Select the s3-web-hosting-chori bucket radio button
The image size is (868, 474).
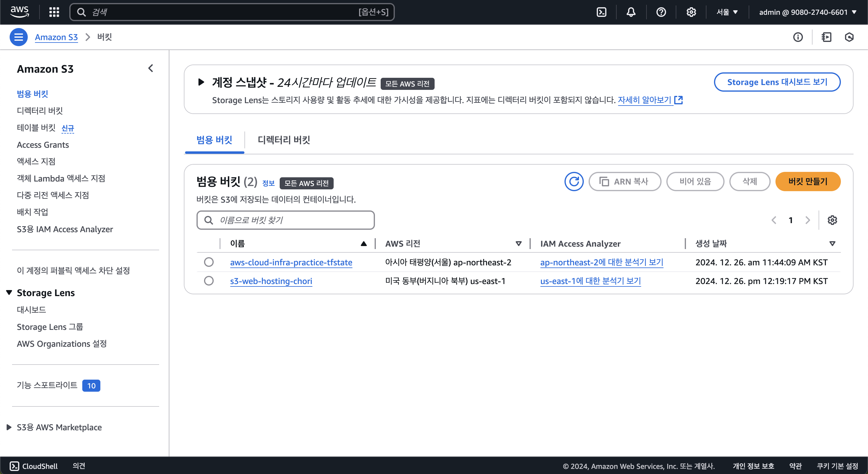point(209,281)
